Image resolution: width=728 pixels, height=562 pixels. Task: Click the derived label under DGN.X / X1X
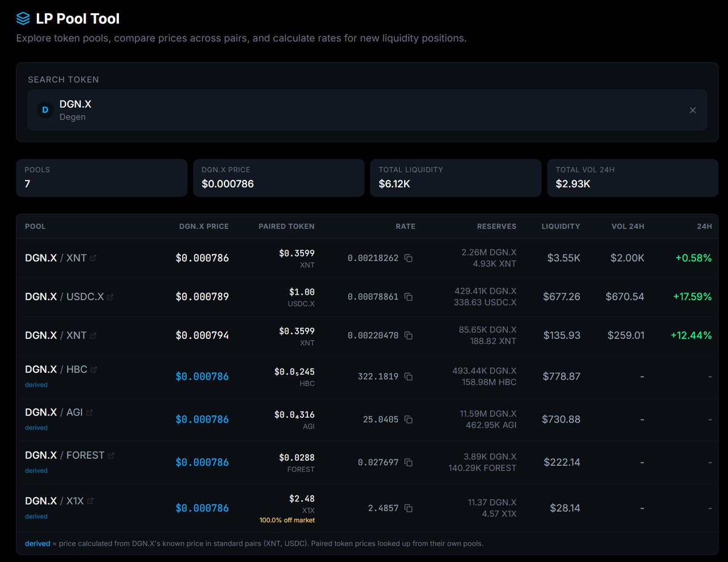tap(36, 517)
